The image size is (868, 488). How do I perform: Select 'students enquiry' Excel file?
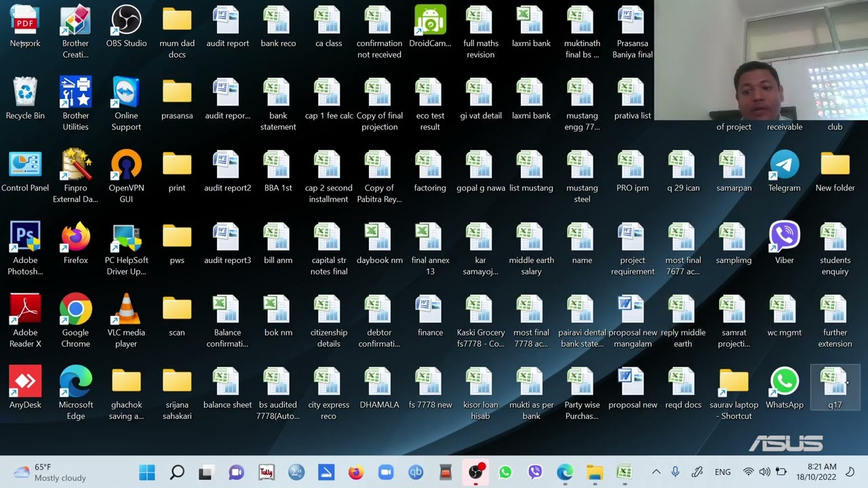pos(835,249)
